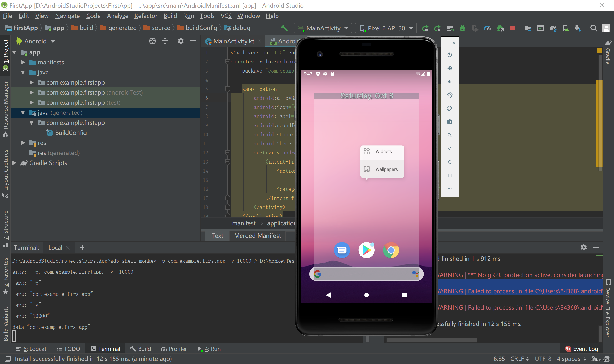Open Chrome app on emulator home screen
The height and width of the screenshot is (364, 614).
point(391,250)
